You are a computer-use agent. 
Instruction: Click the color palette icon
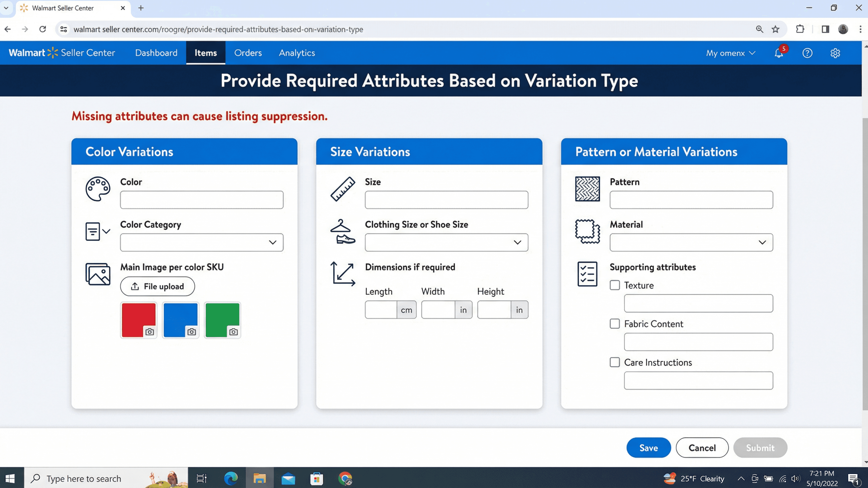(x=98, y=189)
